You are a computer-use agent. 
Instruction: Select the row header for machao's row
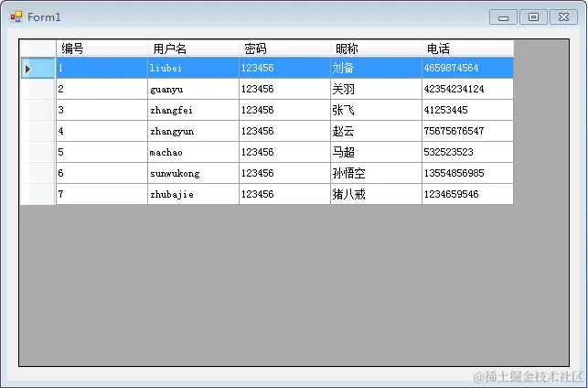coord(37,152)
